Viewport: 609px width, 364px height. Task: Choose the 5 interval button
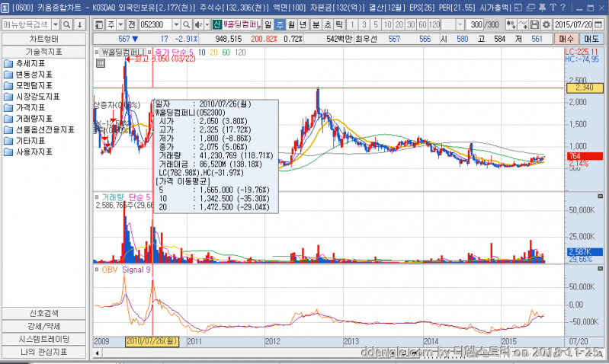tap(376, 25)
